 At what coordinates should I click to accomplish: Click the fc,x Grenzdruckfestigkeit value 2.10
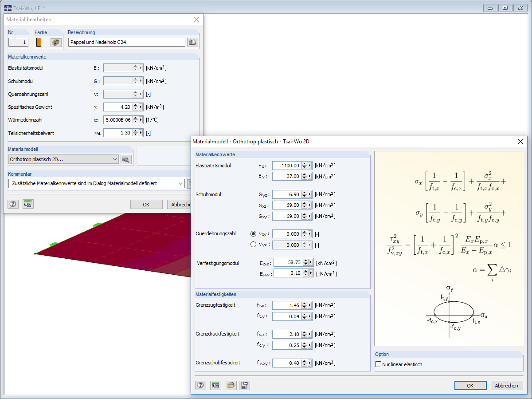(x=286, y=334)
